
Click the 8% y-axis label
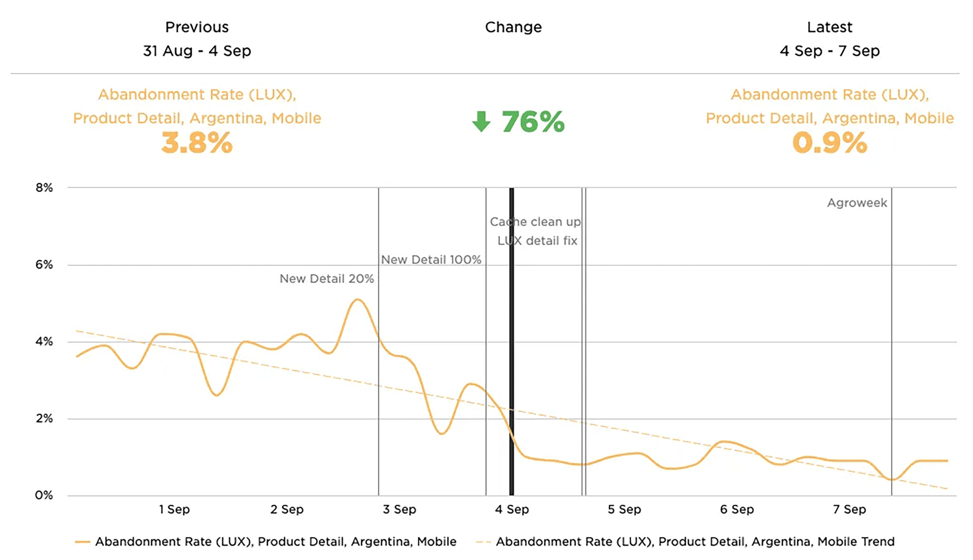44,188
